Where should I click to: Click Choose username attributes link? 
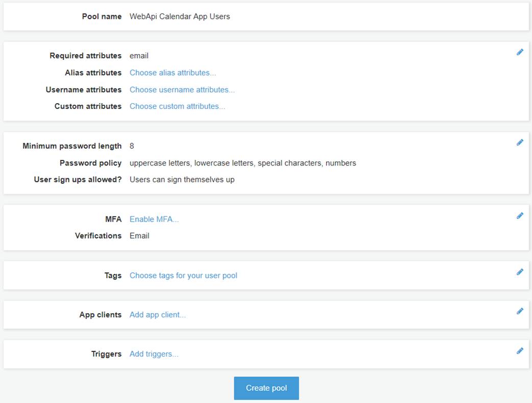point(182,89)
